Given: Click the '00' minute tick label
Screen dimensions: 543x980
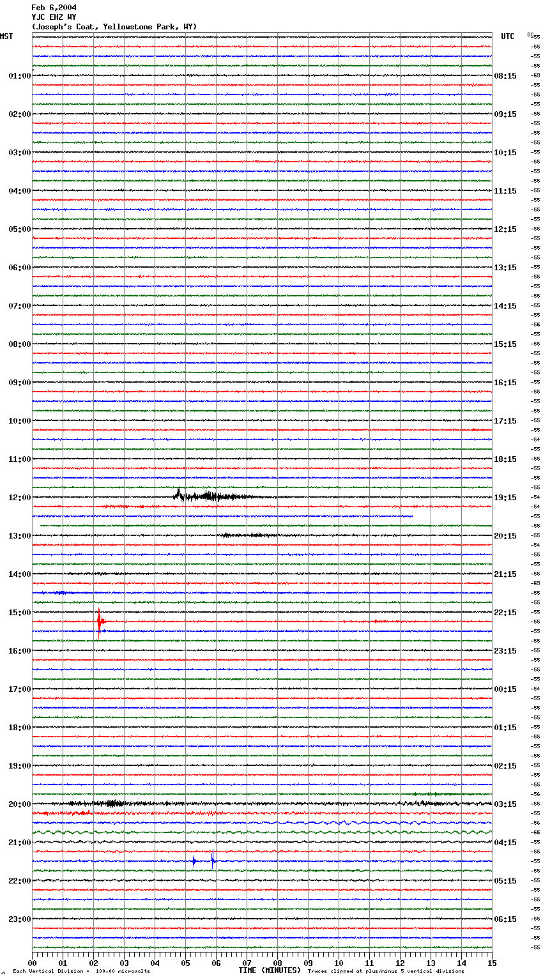Looking at the screenshot, I should pos(32,963).
